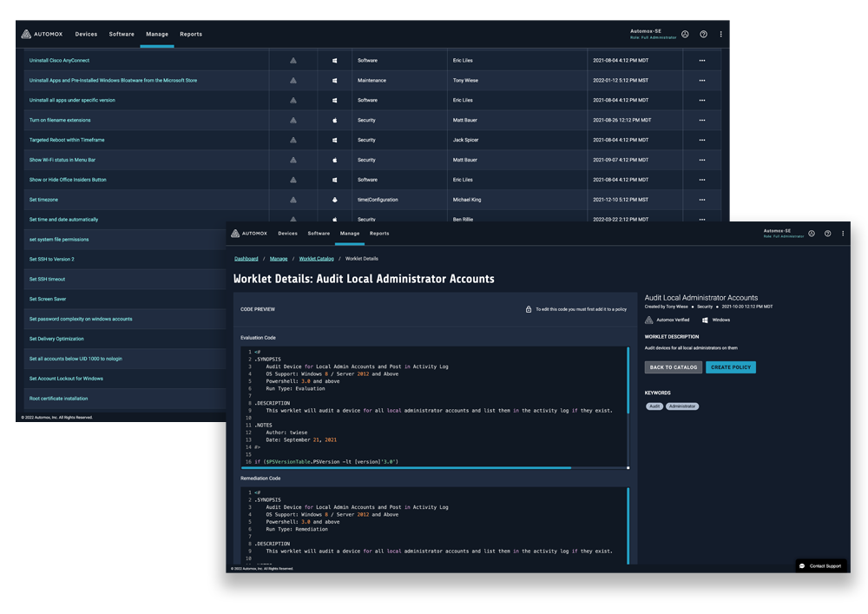The width and height of the screenshot is (868, 614).
Task: Open the vertical ellipsis menu in the front window
Action: click(843, 234)
